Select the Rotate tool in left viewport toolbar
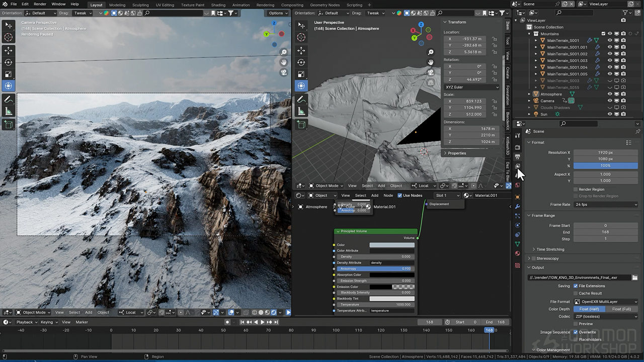 [x=9, y=62]
